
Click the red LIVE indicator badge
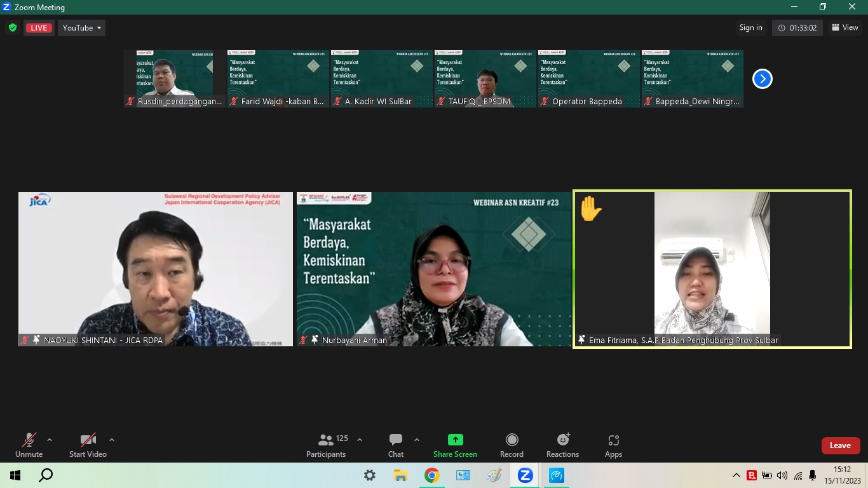(x=39, y=28)
